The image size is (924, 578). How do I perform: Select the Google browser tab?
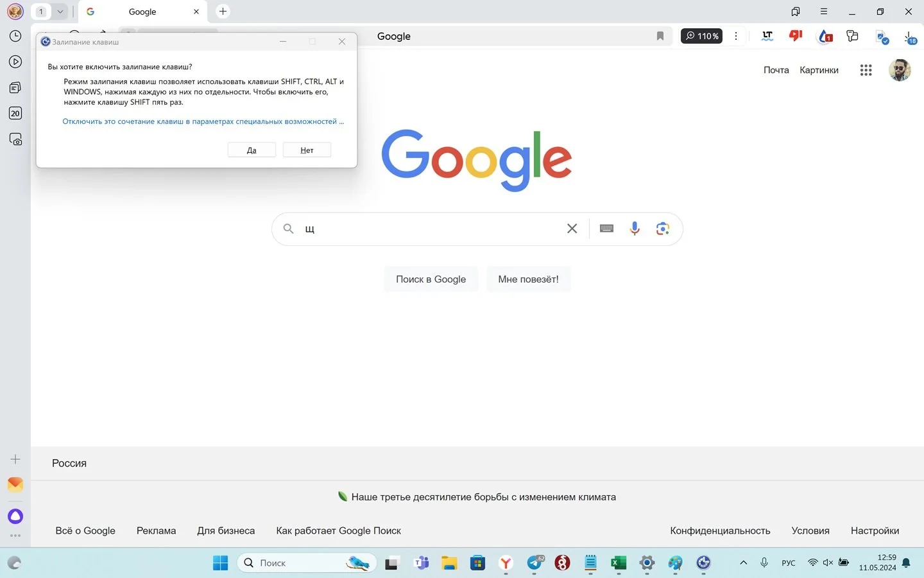(x=142, y=12)
